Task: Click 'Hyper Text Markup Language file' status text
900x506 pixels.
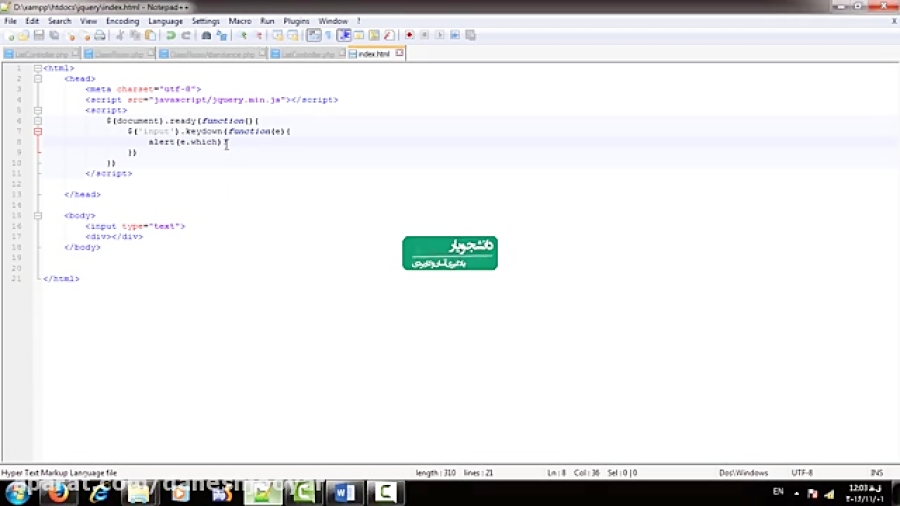Action: [59, 473]
